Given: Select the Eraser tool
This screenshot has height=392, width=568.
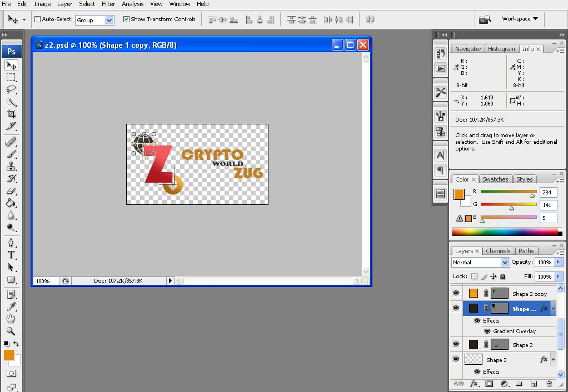Looking at the screenshot, I should 11,191.
